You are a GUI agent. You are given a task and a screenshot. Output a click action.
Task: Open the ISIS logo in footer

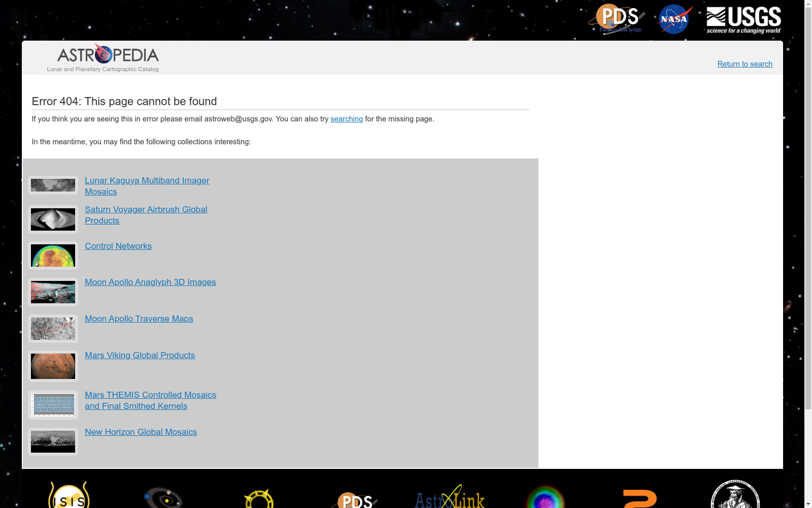coord(69,495)
